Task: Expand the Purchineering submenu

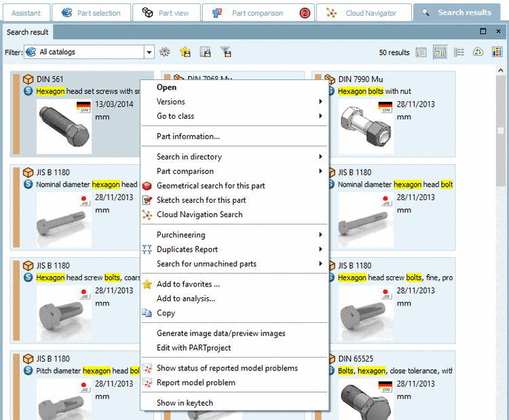Action: 235,235
